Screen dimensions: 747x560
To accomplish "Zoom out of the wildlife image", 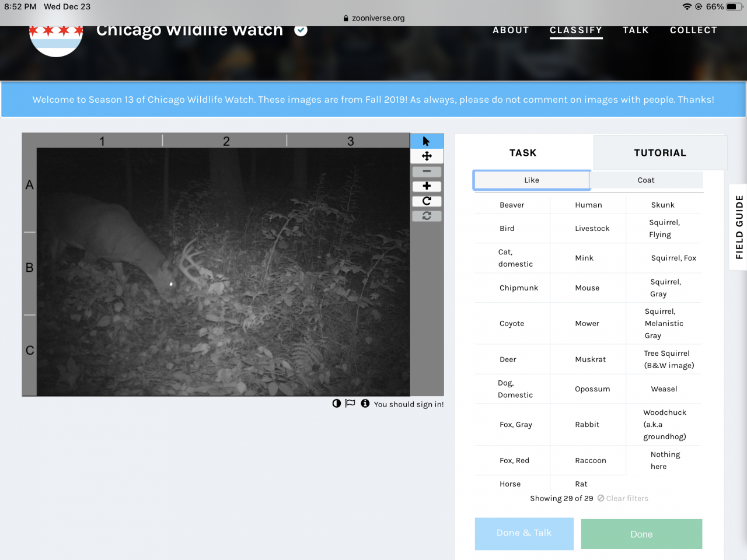I will (x=427, y=171).
